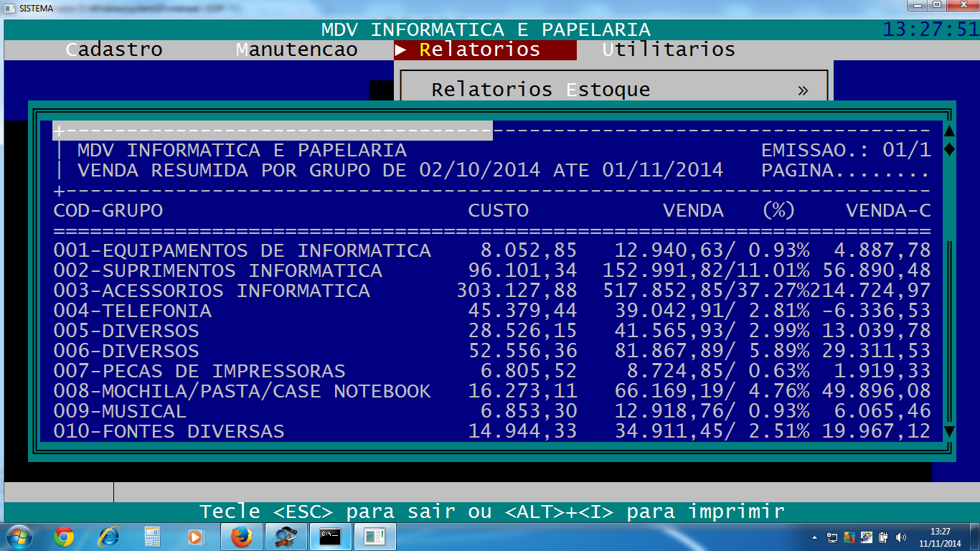
Task: Click sales value 152.991,82
Action: (x=664, y=271)
